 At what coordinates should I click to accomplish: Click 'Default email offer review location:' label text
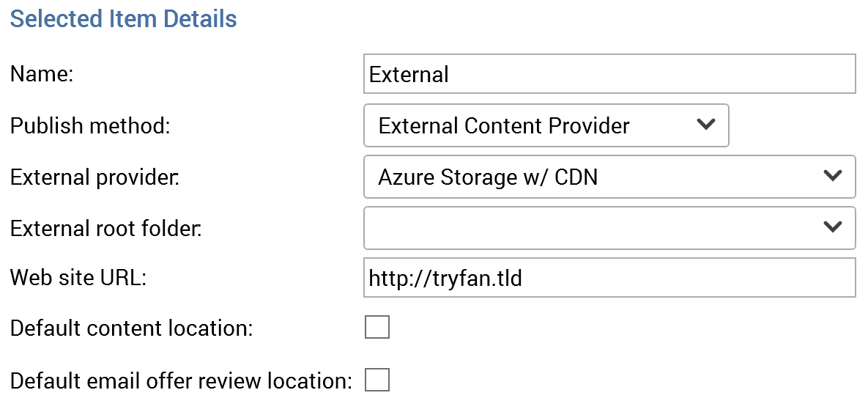[x=181, y=381]
